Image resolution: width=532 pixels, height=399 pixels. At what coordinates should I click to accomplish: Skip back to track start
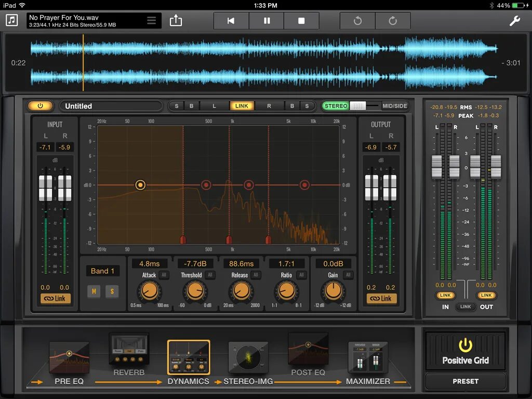click(231, 21)
